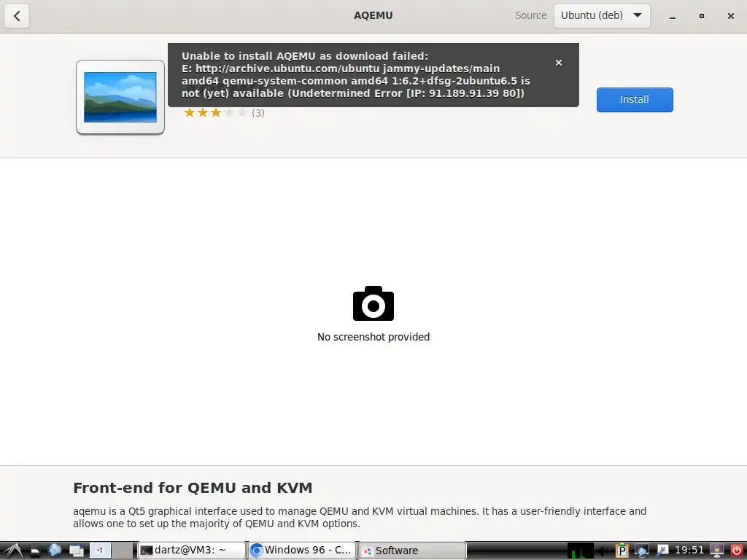
Task: Click the plug tray icon left of the clock
Action: point(662,551)
